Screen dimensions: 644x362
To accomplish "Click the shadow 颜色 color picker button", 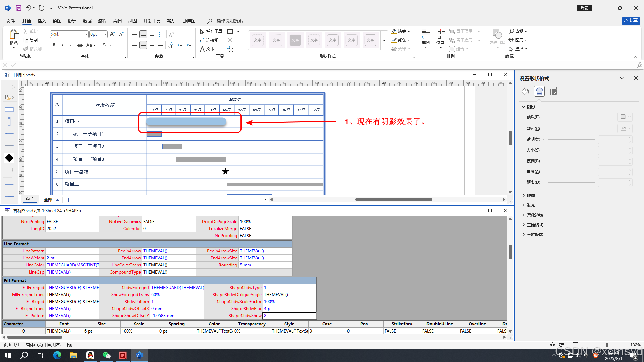I will point(625,129).
